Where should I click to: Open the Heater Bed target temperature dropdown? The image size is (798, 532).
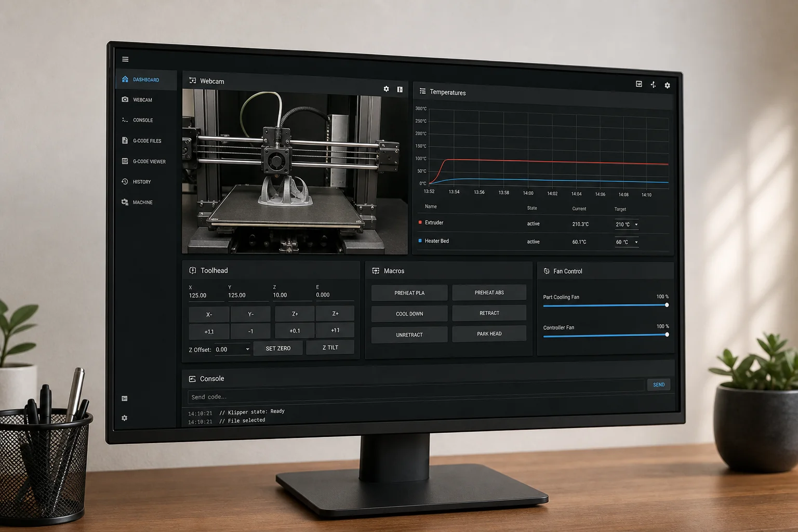coord(627,242)
